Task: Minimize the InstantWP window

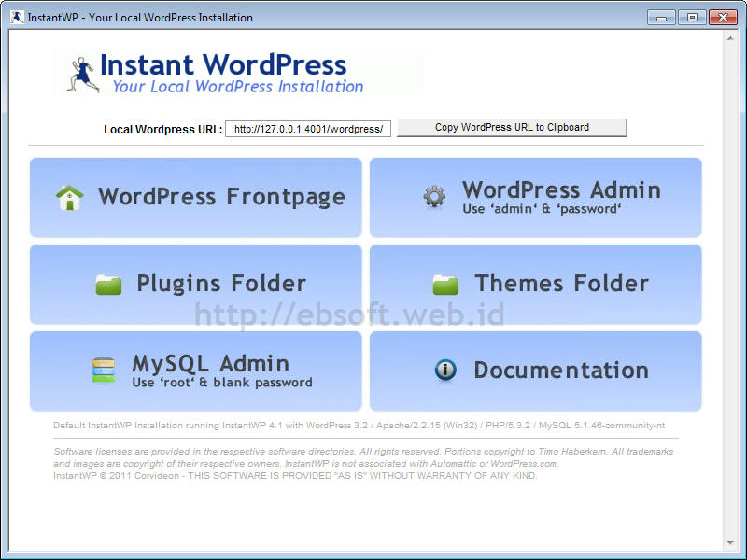Action: [661, 18]
